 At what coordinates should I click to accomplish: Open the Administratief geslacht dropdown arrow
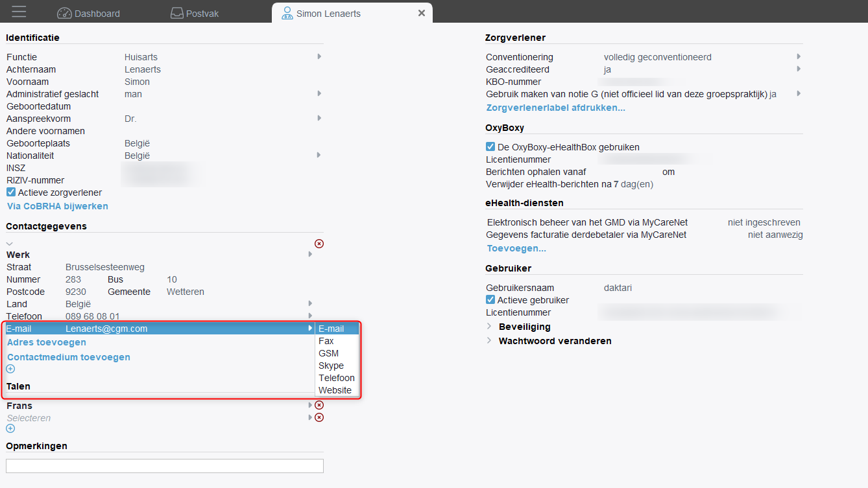tap(319, 94)
